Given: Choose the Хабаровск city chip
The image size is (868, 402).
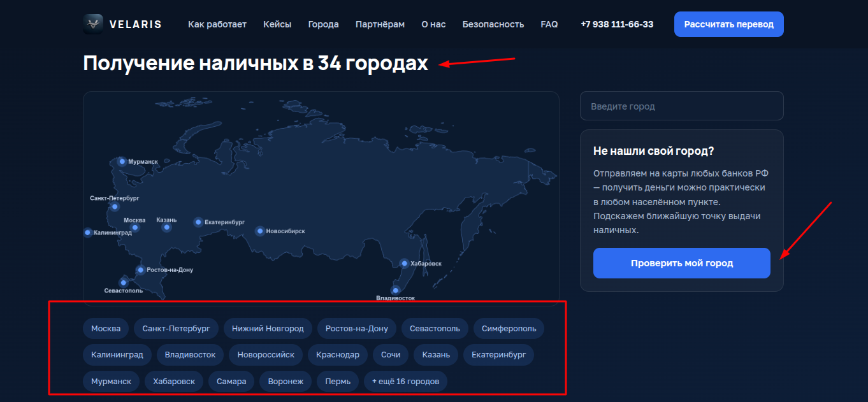Looking at the screenshot, I should pos(174,382).
